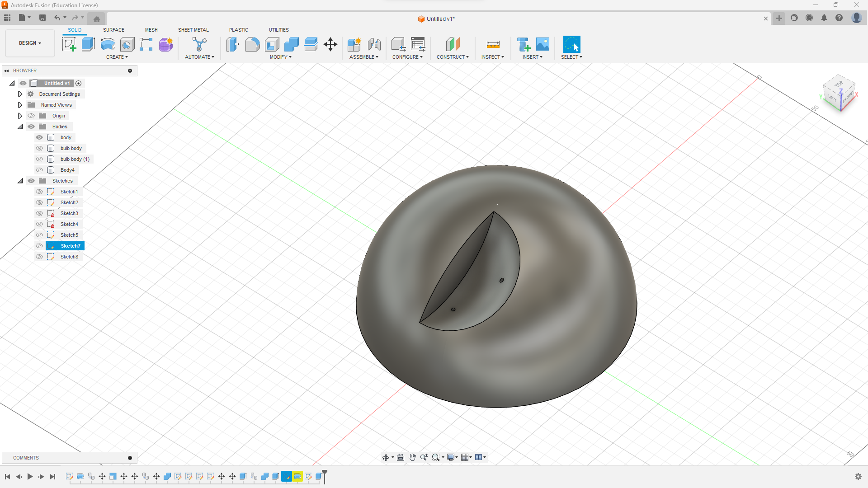
Task: Select the Hole tool icon
Action: pyautogui.click(x=127, y=44)
